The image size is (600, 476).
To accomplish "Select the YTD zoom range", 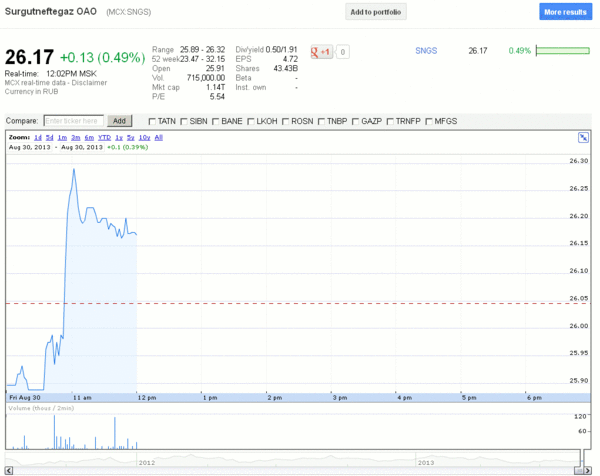I will pos(104,137).
